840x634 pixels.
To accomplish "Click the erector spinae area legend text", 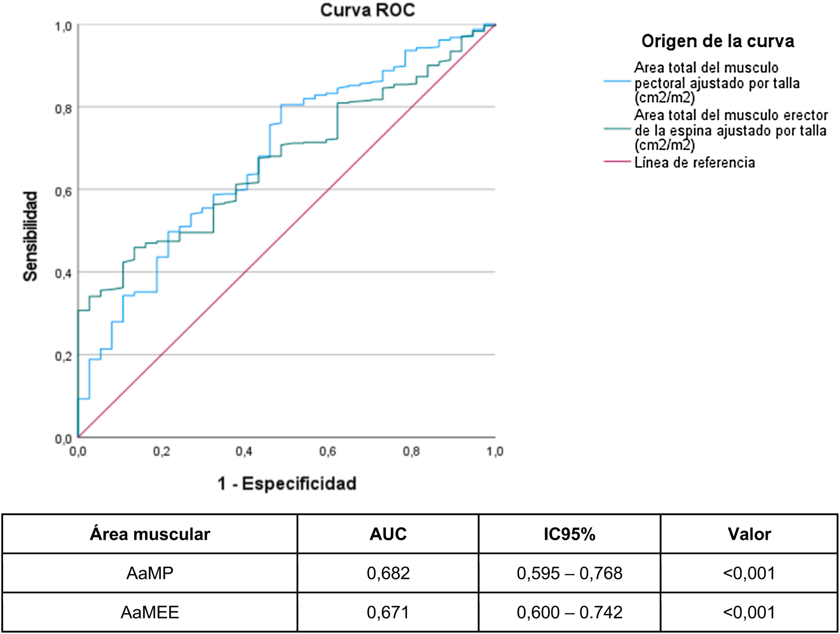I will click(x=730, y=130).
